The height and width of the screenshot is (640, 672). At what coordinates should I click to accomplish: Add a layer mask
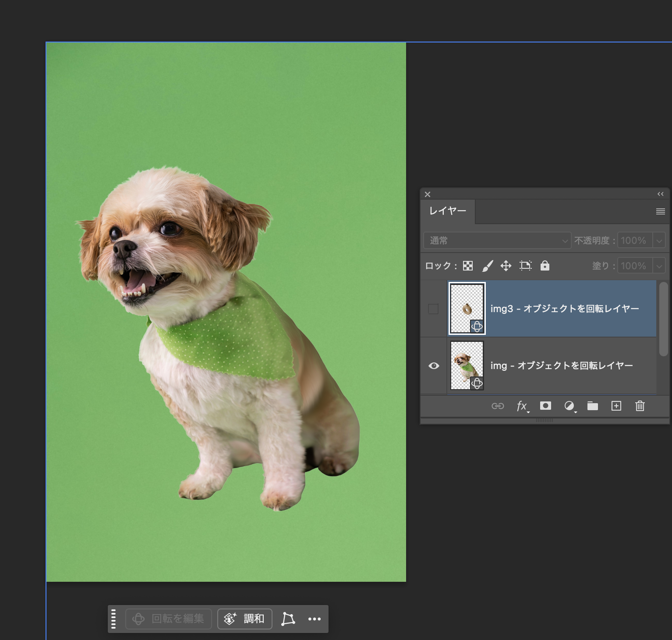pyautogui.click(x=545, y=406)
